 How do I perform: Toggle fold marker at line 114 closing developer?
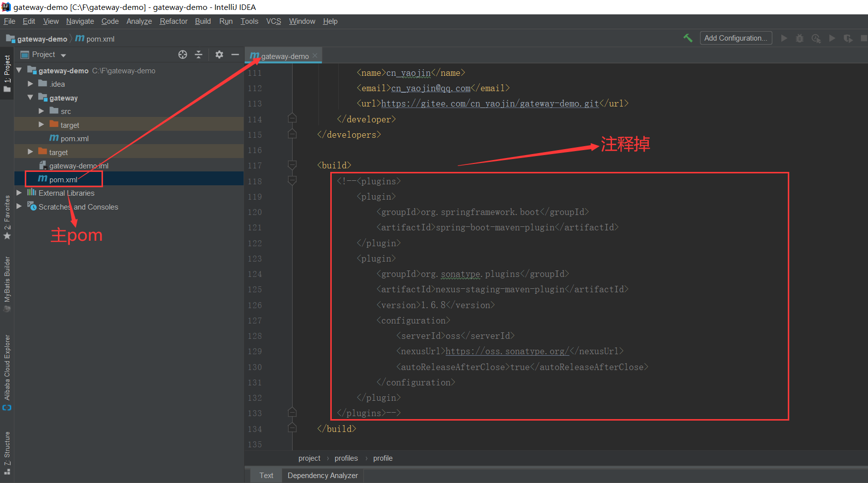(292, 118)
